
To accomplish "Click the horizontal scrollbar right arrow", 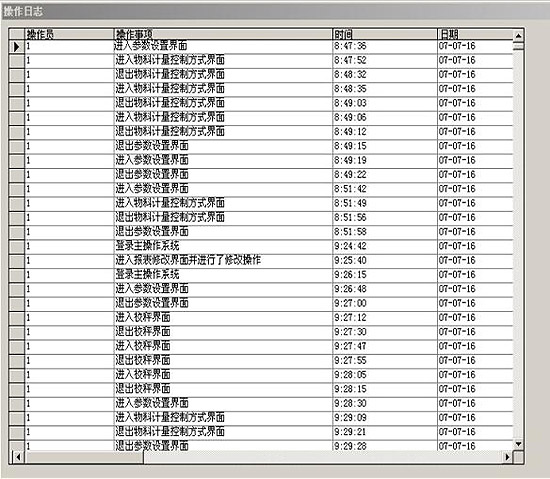I will (507, 457).
